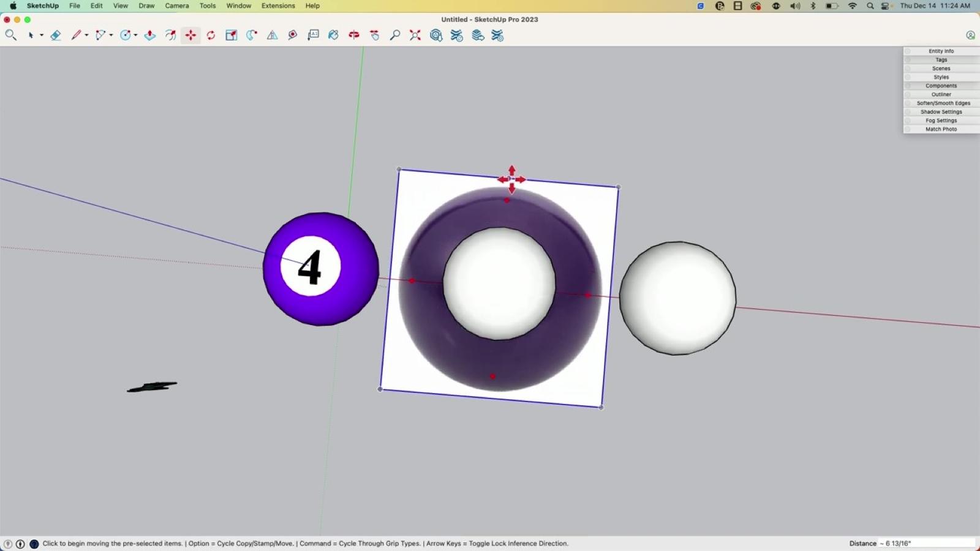980x551 pixels.
Task: Pick the Scale tool
Action: point(231,36)
